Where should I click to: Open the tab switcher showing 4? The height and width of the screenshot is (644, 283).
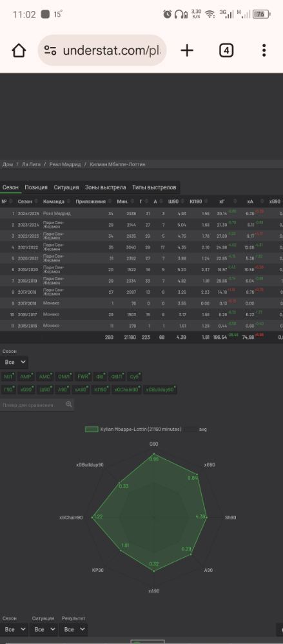(x=226, y=50)
